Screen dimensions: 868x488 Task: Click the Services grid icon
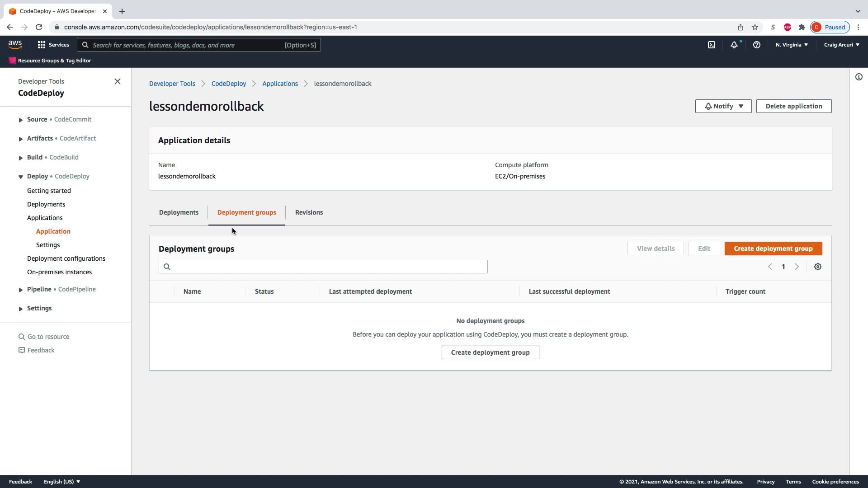[42, 45]
